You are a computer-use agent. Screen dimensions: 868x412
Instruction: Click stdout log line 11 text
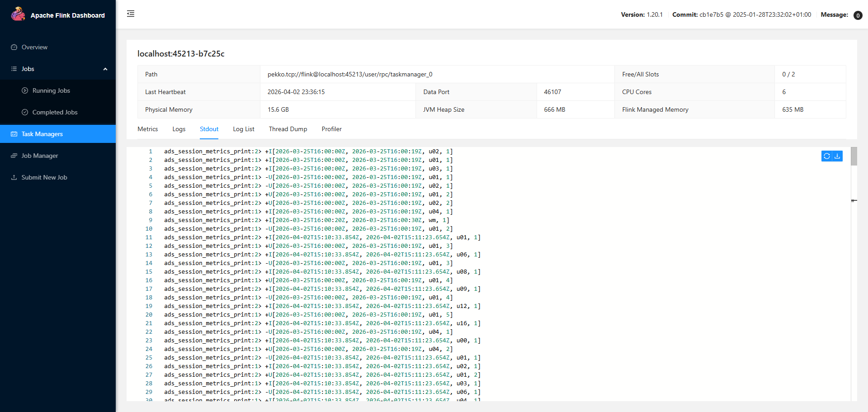point(322,237)
